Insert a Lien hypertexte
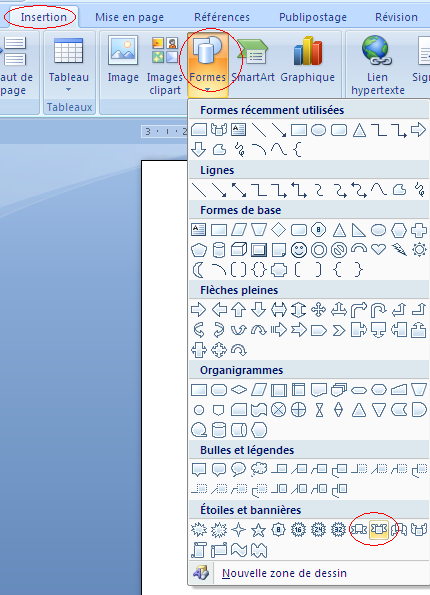This screenshot has width=430, height=595. point(377,65)
